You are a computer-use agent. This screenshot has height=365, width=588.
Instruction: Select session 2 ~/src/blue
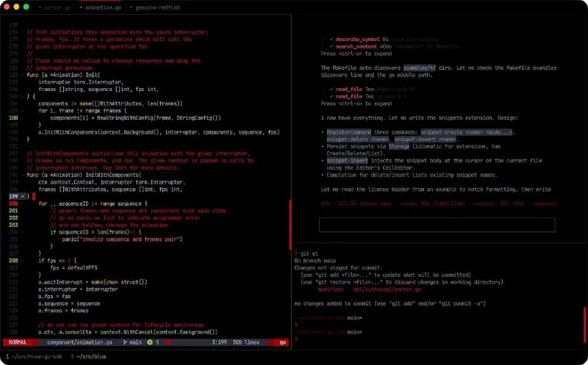(x=88, y=356)
